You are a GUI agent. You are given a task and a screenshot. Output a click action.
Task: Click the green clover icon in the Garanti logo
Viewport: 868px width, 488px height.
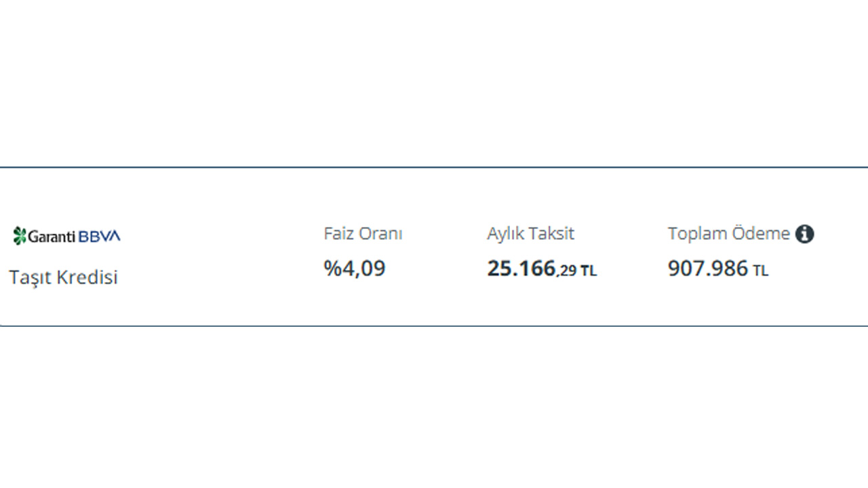click(19, 236)
